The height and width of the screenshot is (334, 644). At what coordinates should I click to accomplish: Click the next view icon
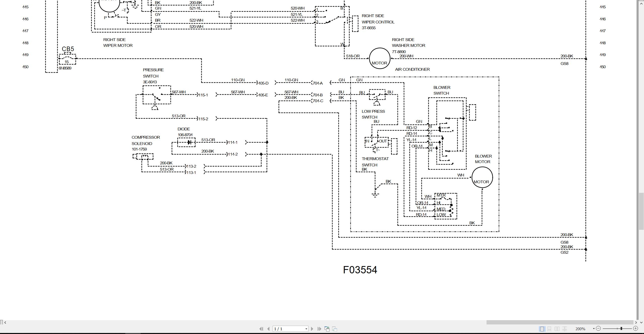click(335, 329)
